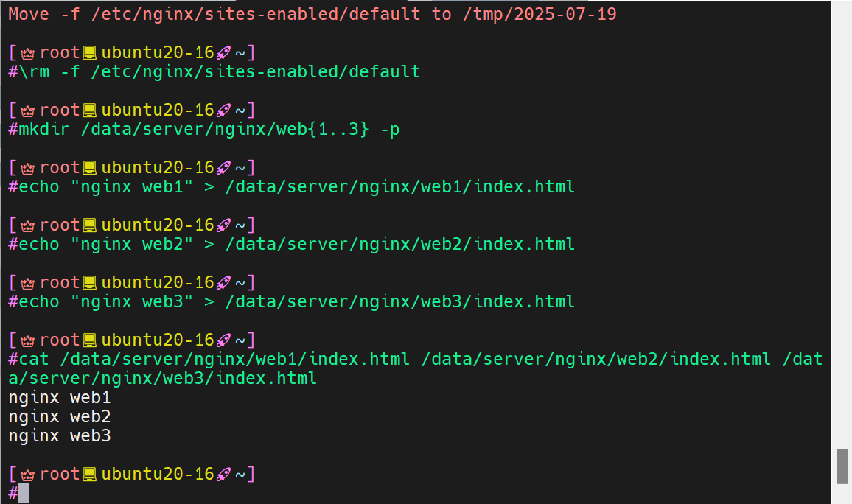Click crown icon in the last prompt

pos(28,475)
